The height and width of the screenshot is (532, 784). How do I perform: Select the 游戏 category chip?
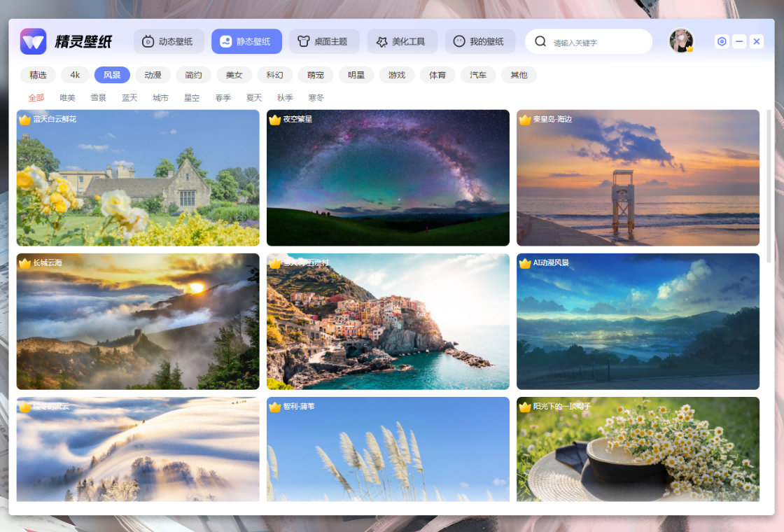coord(397,75)
